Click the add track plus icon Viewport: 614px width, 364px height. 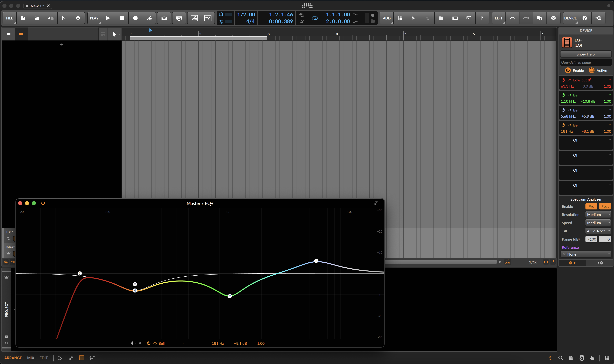click(x=62, y=44)
